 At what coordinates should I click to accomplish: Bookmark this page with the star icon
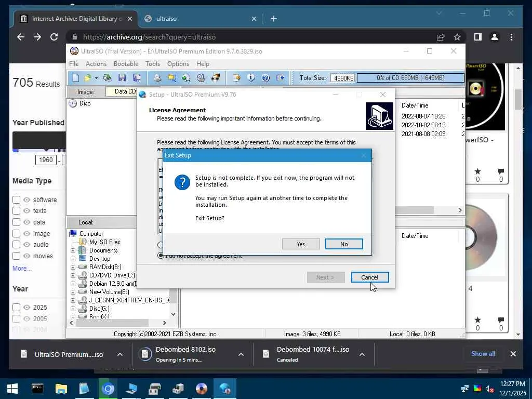coord(457,37)
